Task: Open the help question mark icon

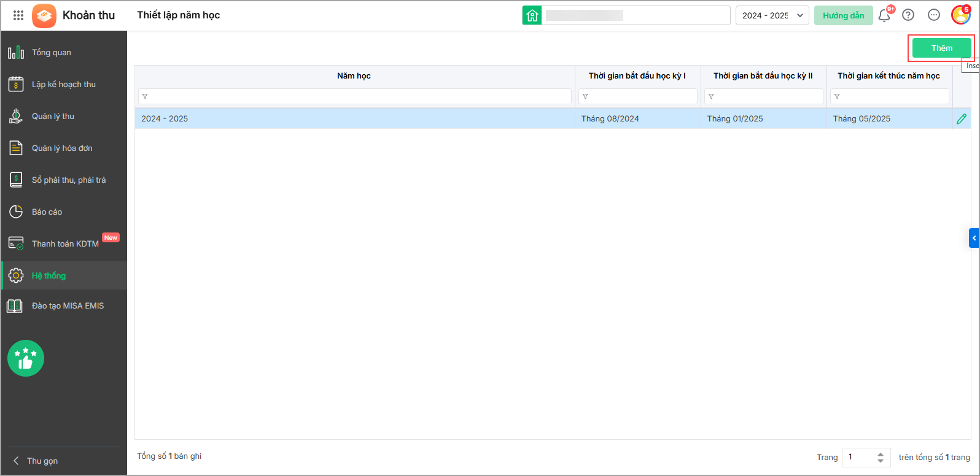Action: 908,15
